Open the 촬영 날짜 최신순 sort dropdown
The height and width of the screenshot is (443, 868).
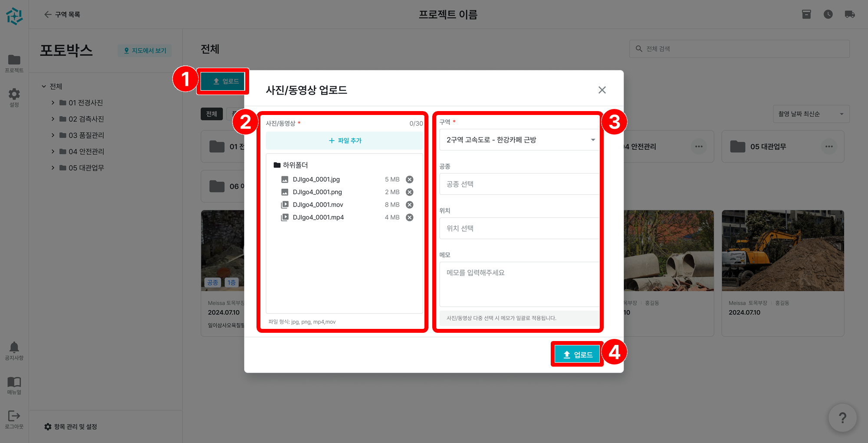pos(811,114)
